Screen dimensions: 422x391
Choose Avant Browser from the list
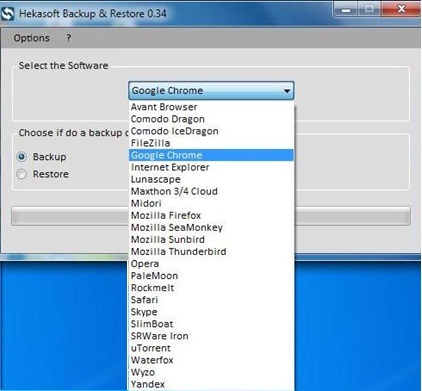211,107
